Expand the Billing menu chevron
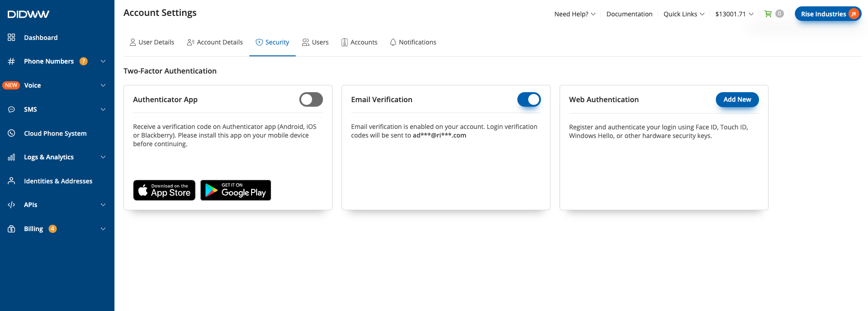868x311 pixels. pyautogui.click(x=103, y=229)
